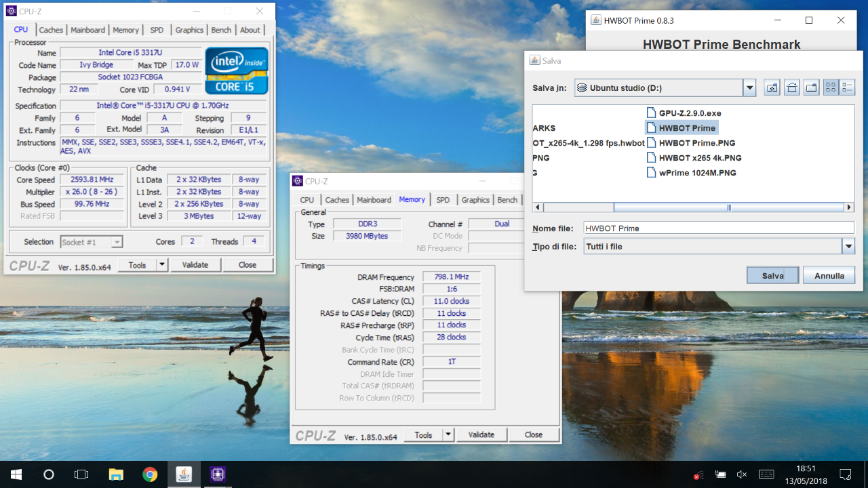Click Java icon in Salva dialog title
868x488 pixels.
534,60
